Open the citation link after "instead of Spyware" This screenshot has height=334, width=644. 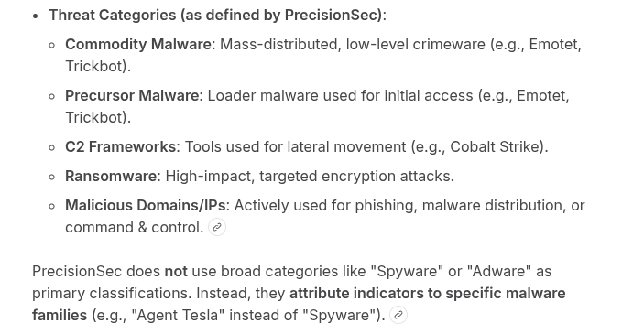click(398, 315)
